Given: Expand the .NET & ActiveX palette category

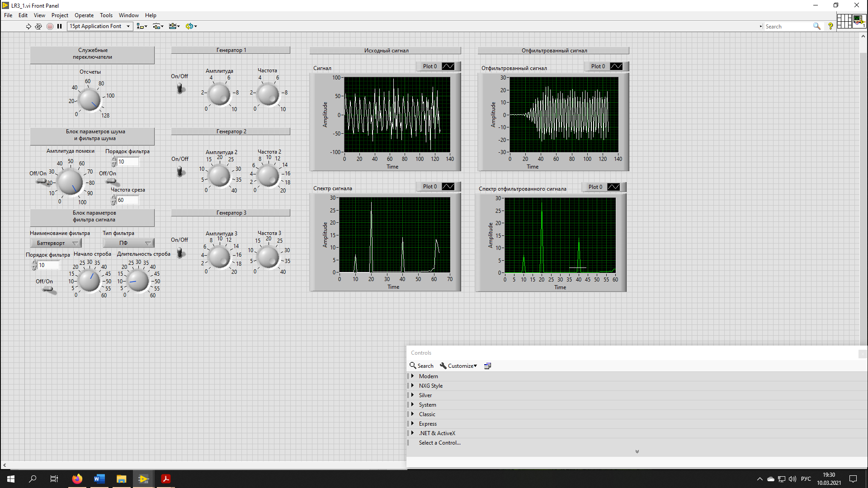Looking at the screenshot, I should (x=412, y=433).
